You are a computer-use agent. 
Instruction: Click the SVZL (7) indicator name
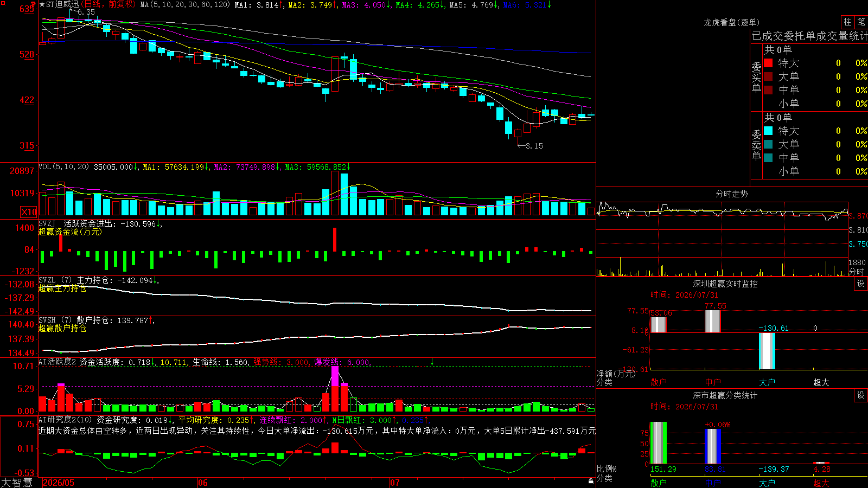55,280
